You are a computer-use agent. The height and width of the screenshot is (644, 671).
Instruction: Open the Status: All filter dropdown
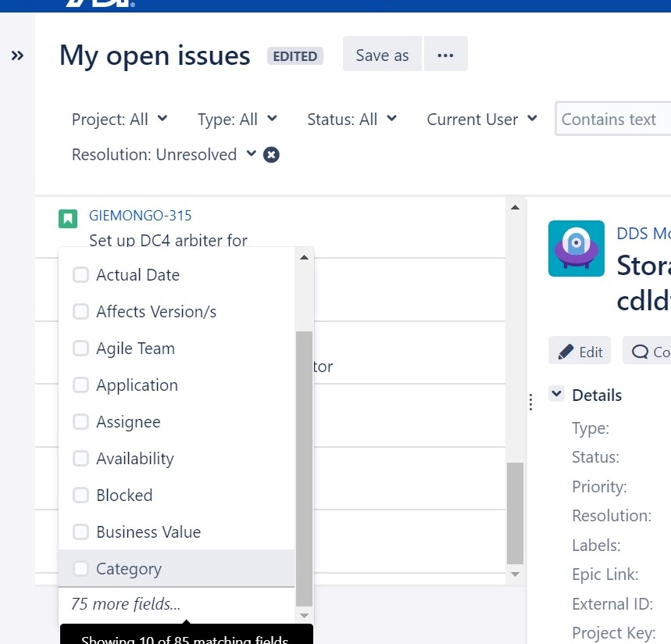pos(352,119)
